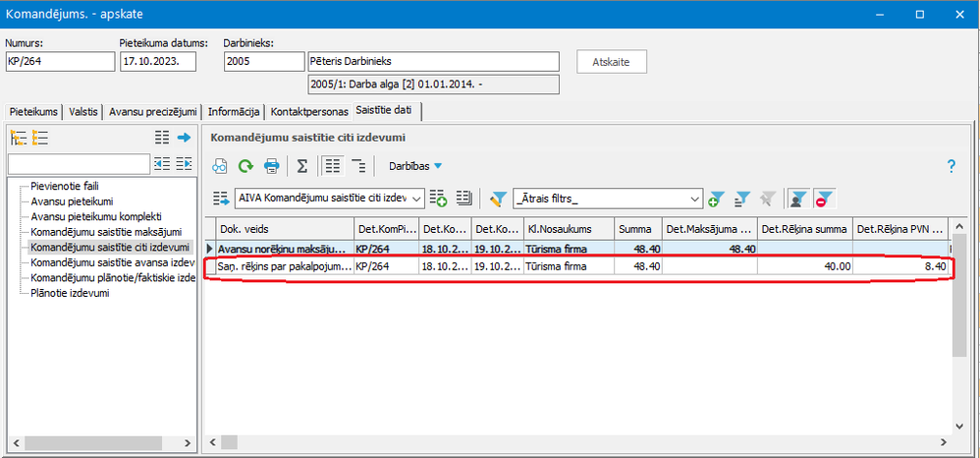980x458 pixels.
Task: Select Komandējumu saistītie maksājumi tree item
Action: point(106,232)
